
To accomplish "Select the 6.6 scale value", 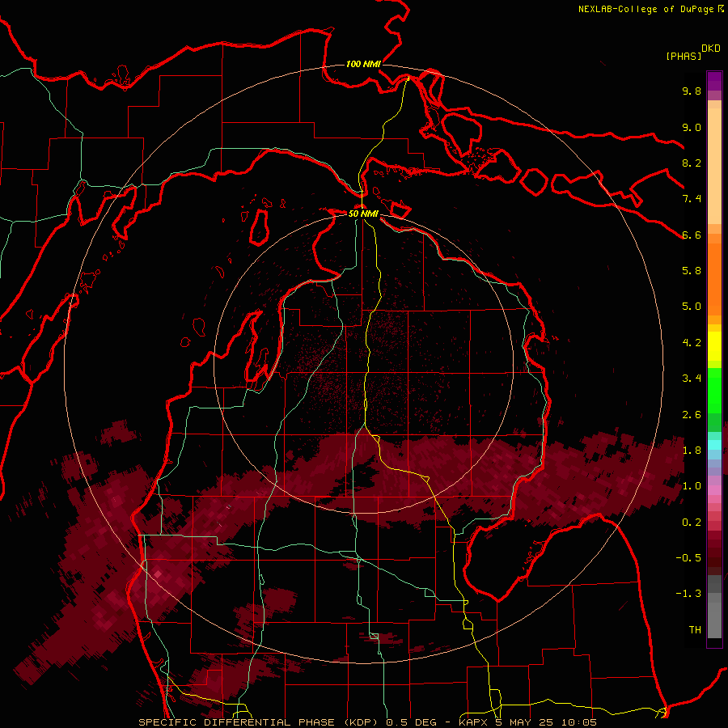I will [x=692, y=235].
